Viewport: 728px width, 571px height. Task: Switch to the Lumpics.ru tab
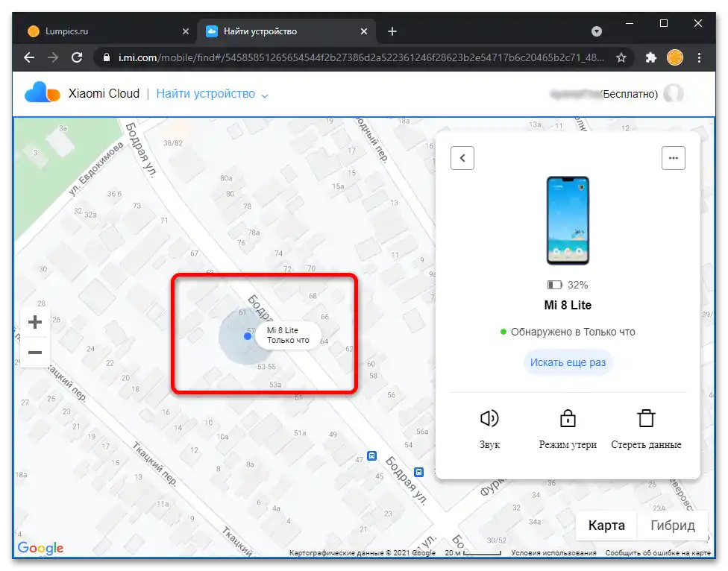107,31
